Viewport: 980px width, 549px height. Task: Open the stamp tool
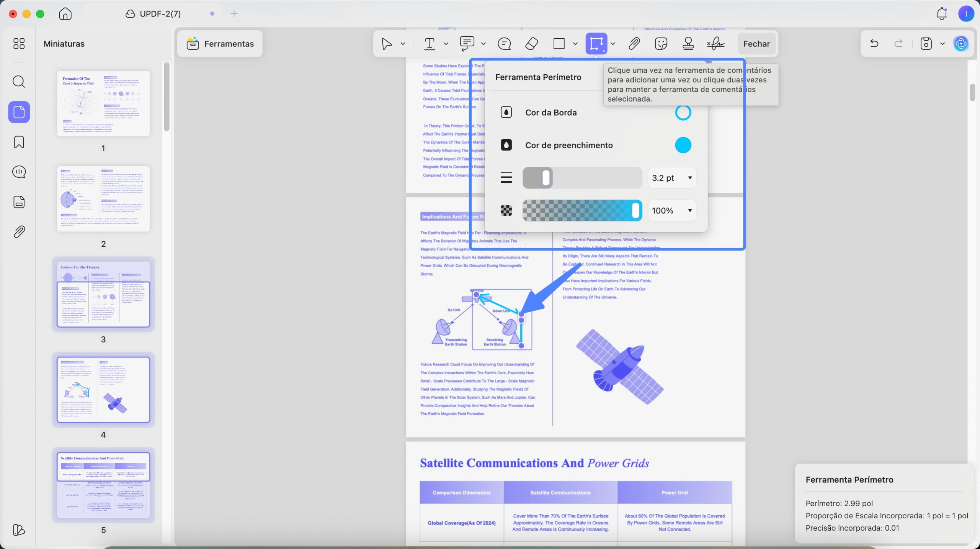(x=688, y=44)
